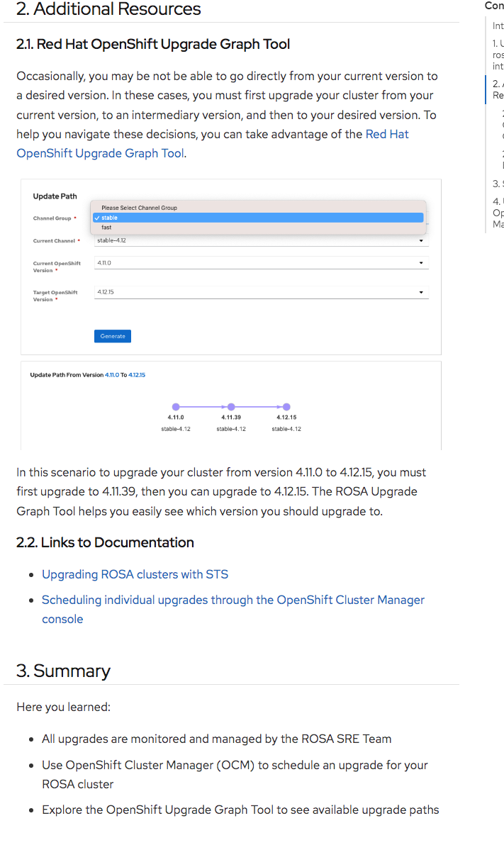Open Target OpenShift Version 4.12.15 dropdown
Image resolution: width=504 pixels, height=850 pixels.
click(261, 292)
